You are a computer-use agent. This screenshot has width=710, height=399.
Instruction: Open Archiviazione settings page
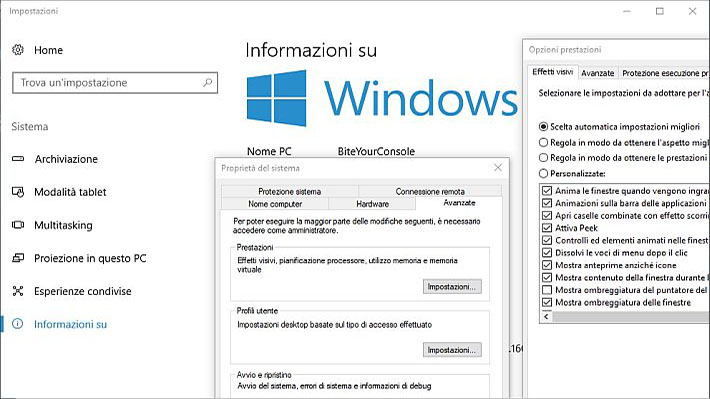(66, 159)
